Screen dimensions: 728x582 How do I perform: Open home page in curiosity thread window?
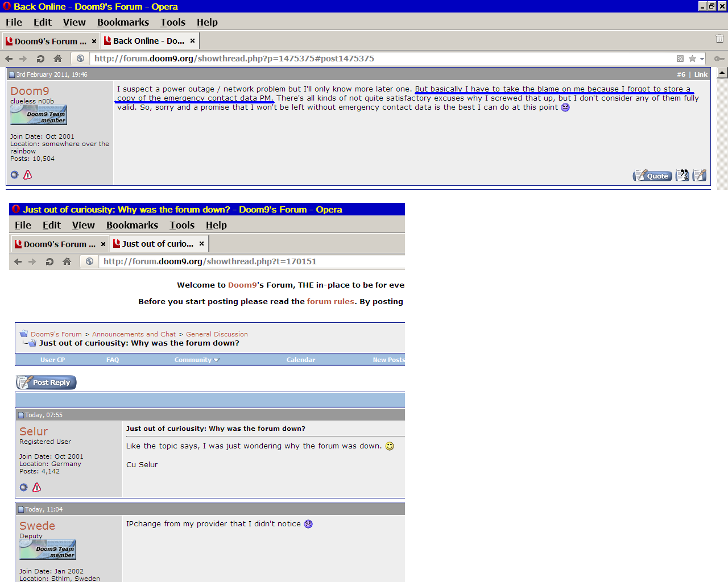[x=67, y=261]
